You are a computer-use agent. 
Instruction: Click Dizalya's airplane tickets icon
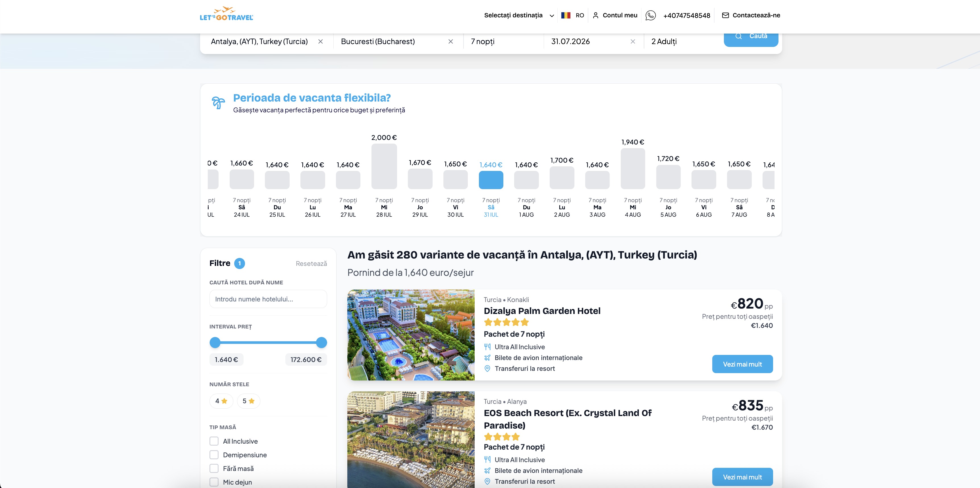487,358
